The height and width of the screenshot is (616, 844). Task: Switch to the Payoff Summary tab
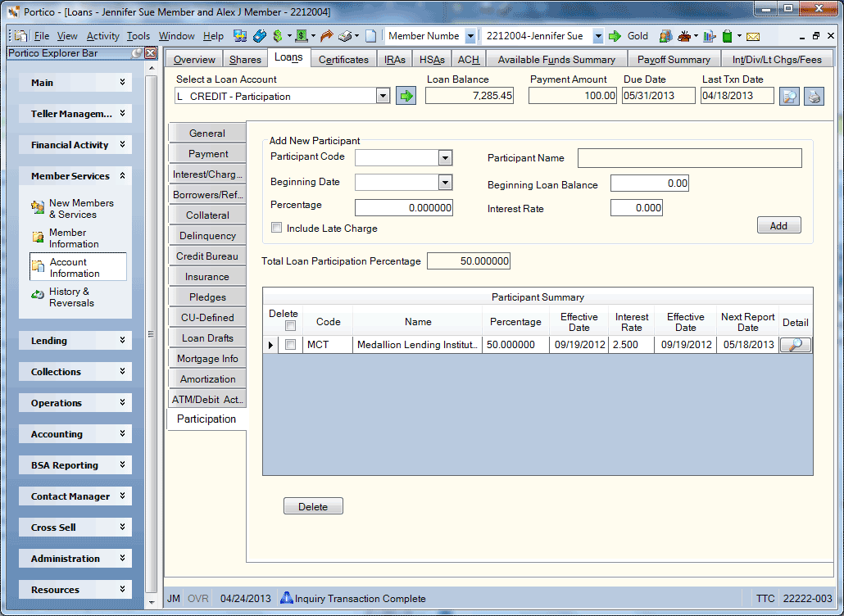[674, 59]
